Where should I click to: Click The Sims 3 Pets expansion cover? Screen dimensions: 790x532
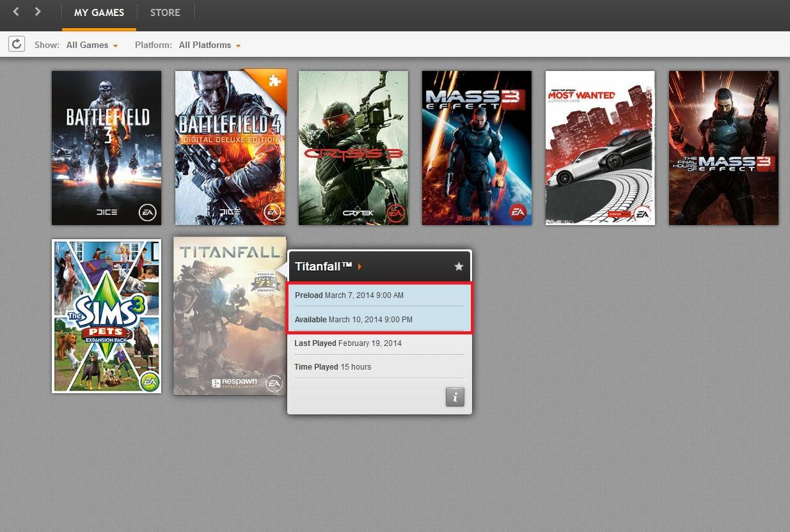tap(106, 316)
